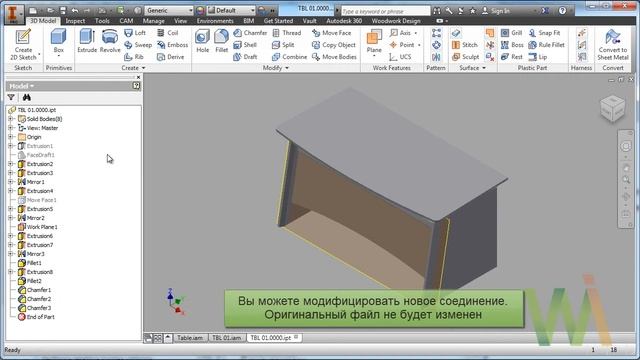640x360 pixels.
Task: Select the Stitch surface tool
Action: coord(465,45)
